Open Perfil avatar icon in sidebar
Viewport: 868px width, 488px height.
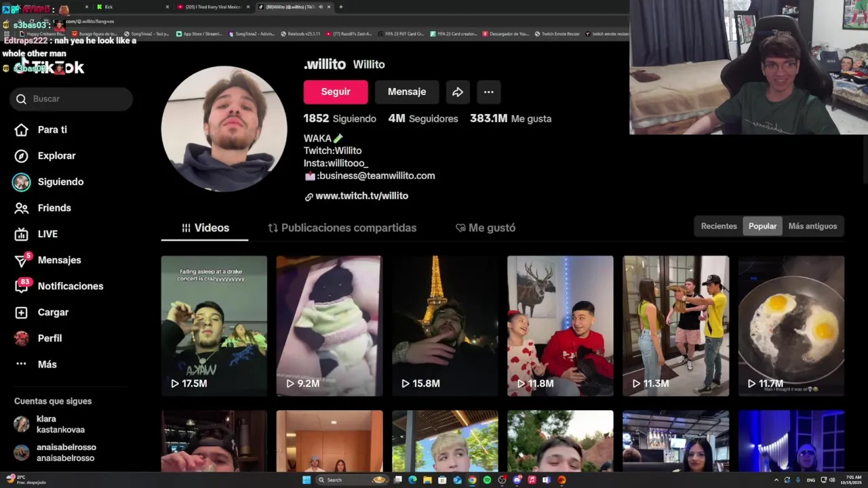point(22,338)
